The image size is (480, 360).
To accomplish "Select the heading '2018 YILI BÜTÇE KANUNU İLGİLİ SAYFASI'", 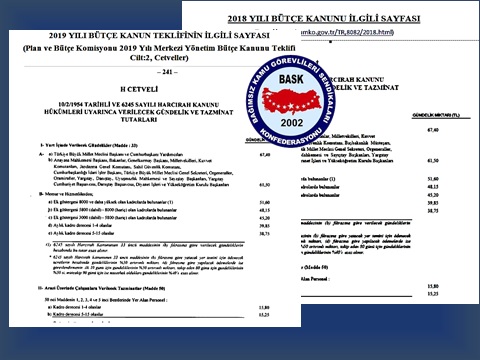I will pyautogui.click(x=324, y=19).
